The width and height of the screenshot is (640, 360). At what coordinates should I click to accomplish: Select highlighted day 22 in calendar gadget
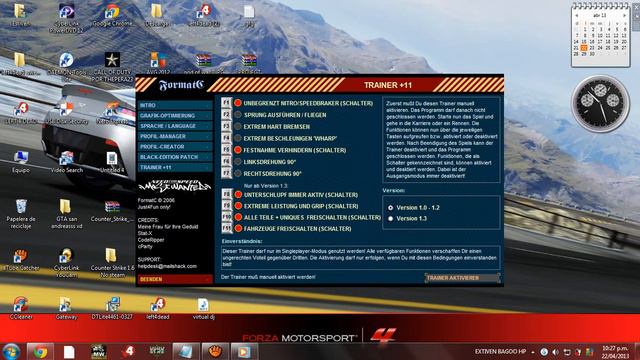(x=584, y=48)
